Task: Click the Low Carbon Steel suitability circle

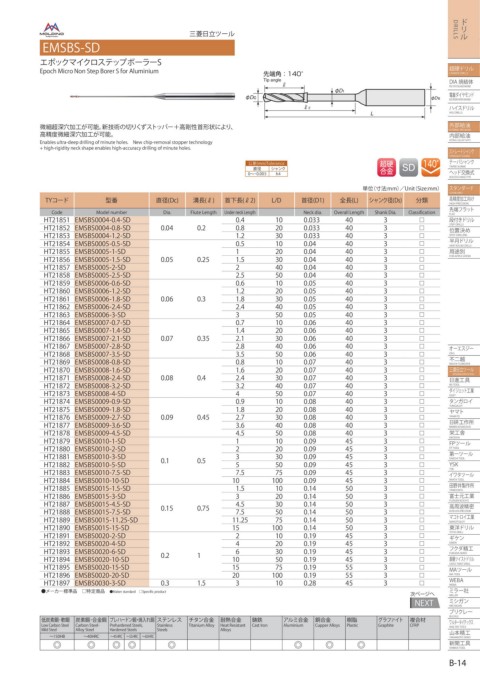Action: [57, 645]
